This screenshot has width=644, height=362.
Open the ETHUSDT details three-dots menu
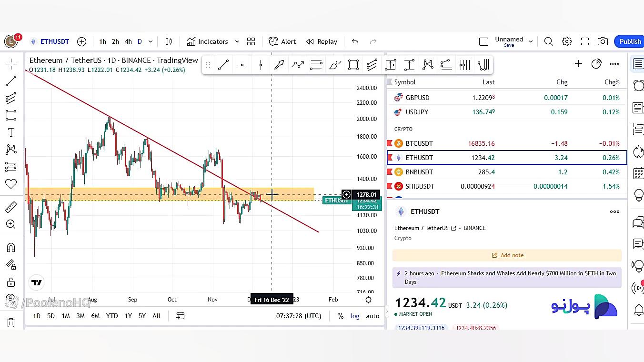click(615, 211)
